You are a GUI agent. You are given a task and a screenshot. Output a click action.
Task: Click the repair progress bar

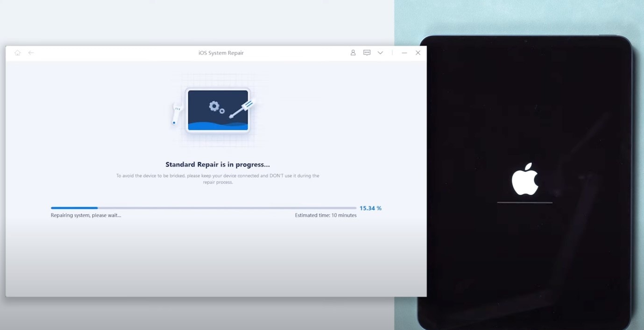[x=204, y=208]
